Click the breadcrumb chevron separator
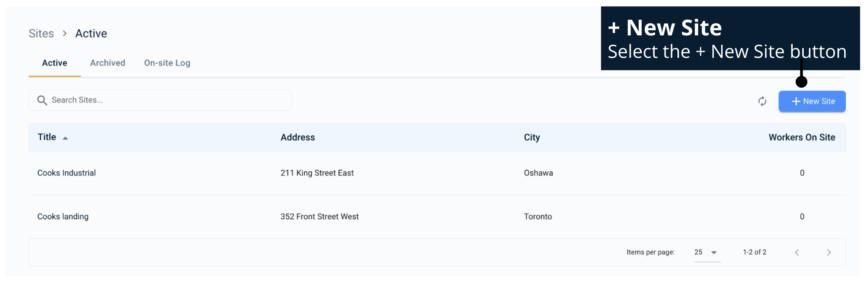Viewport: 868px width, 281px height. (65, 34)
